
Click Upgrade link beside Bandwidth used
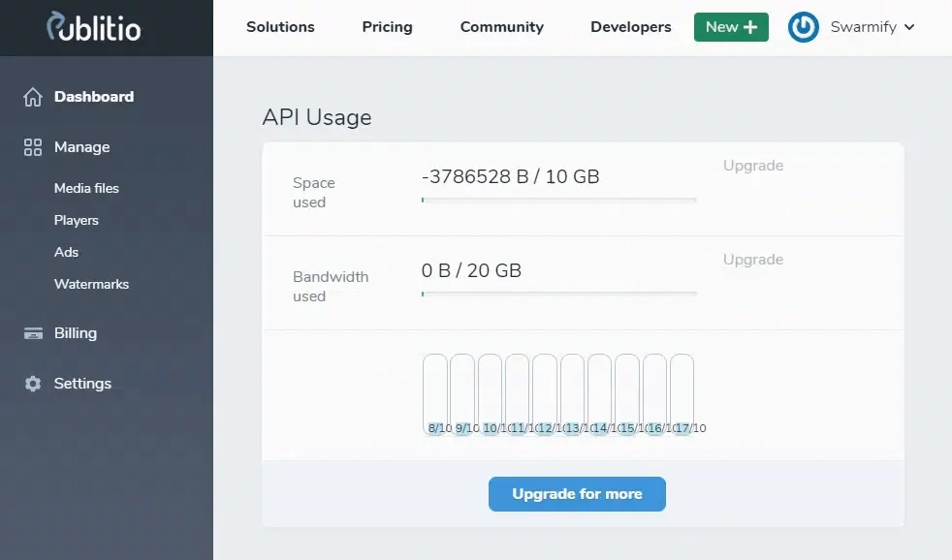(x=752, y=260)
